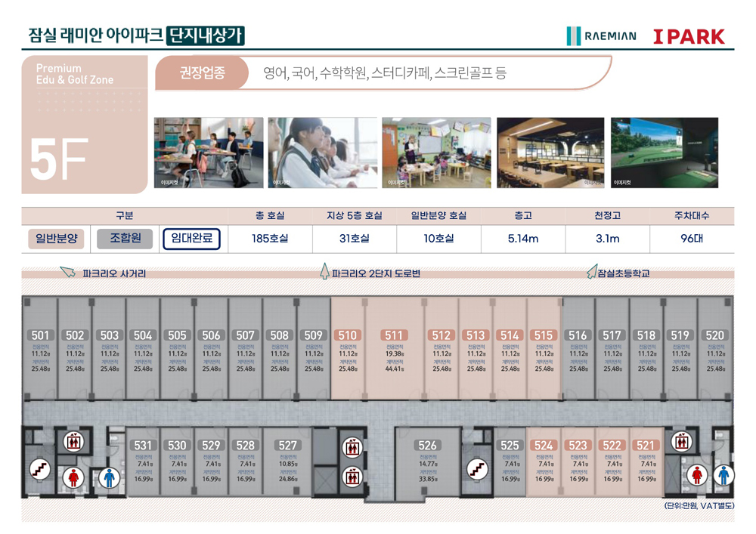Select unit 516 on the floor plan
756x534 pixels.
click(x=578, y=349)
